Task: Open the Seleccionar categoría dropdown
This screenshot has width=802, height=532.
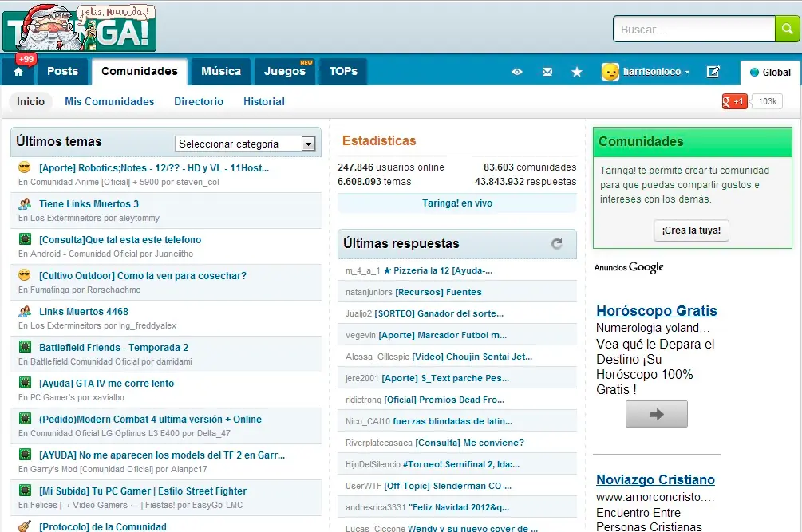Action: [x=245, y=144]
